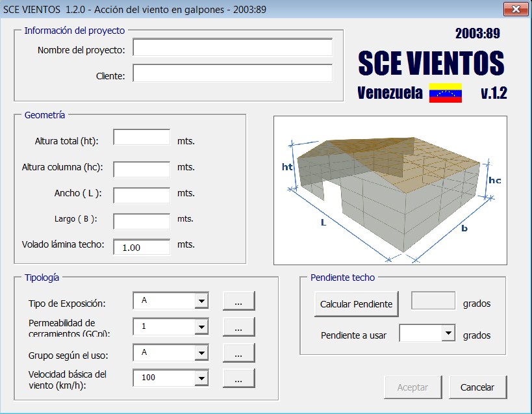The width and height of the screenshot is (532, 414).
Task: Click the Ancho (L) input box
Action: 142,195
